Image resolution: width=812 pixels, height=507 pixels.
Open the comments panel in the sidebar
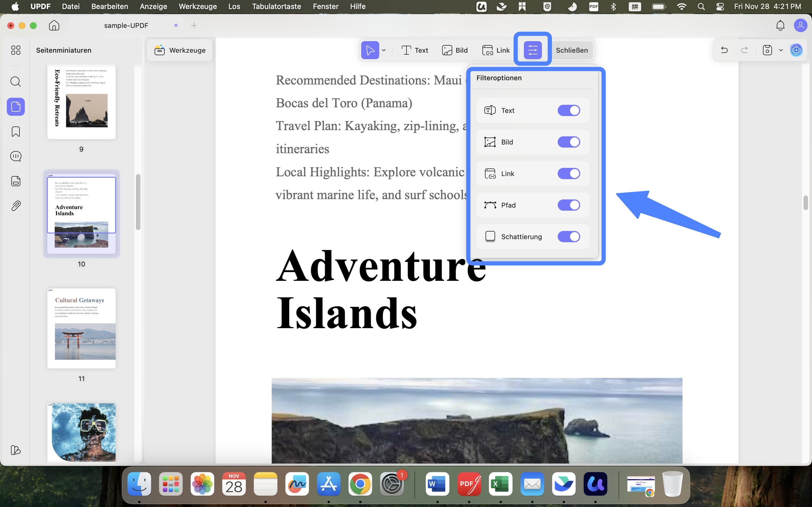coord(16,156)
